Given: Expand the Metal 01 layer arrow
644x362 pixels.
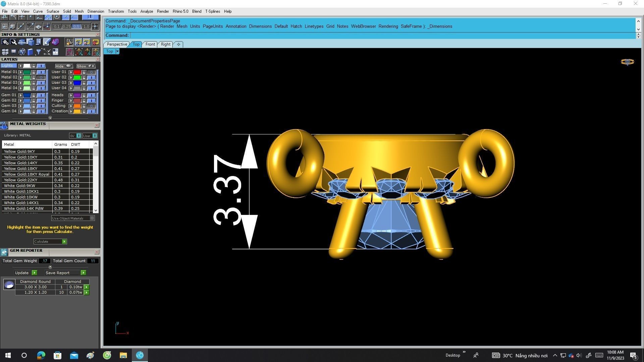Looking at the screenshot, I should pos(20,72).
